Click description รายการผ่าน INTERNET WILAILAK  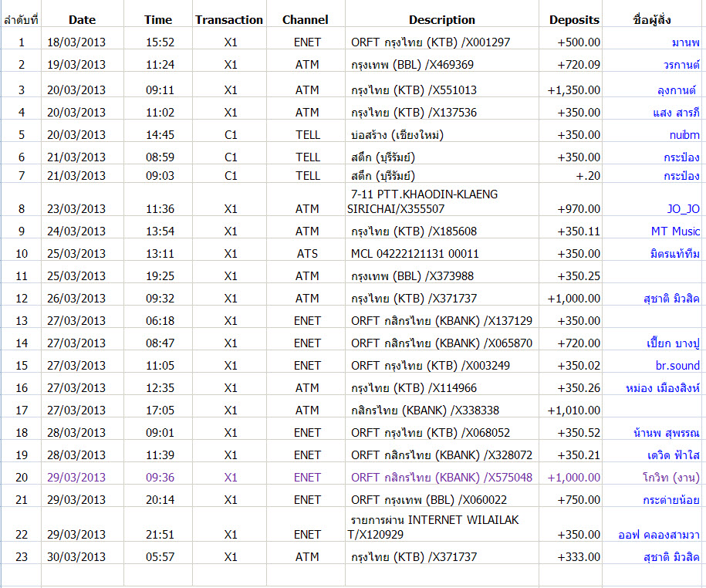click(x=435, y=520)
